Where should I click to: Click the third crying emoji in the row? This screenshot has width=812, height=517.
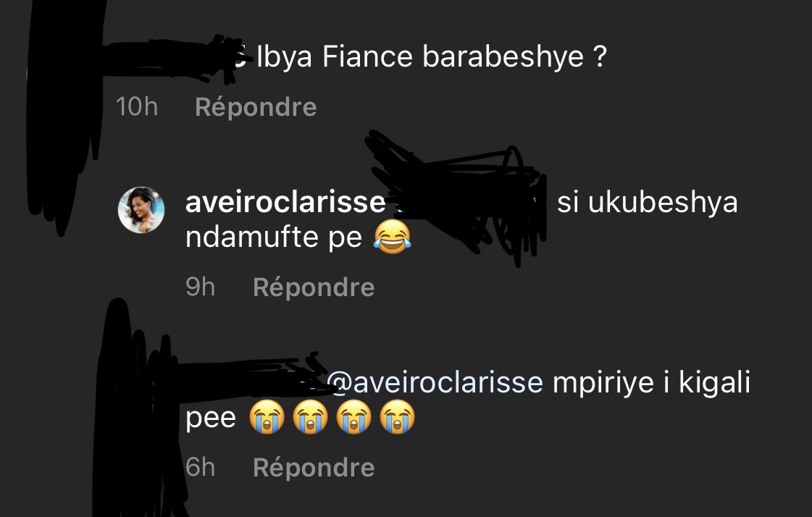click(354, 417)
